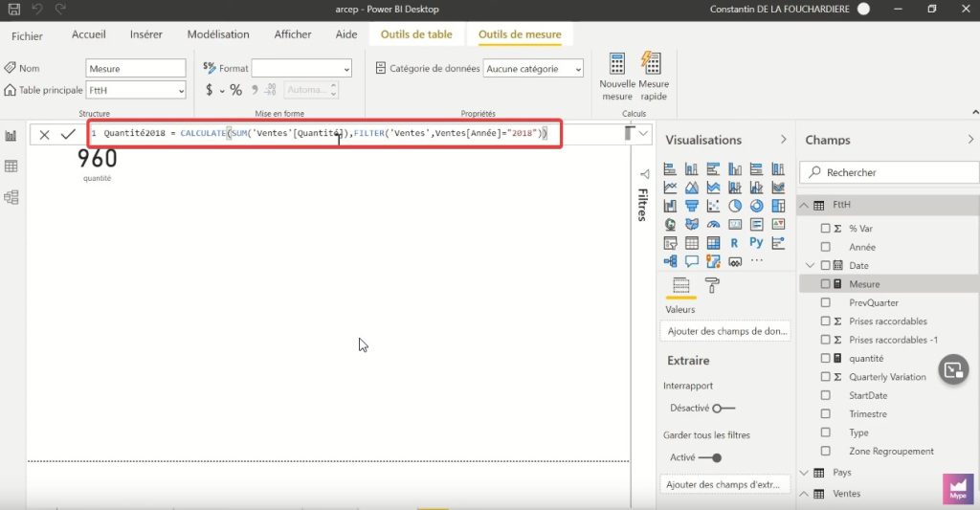Click the Nom input field
The height and width of the screenshot is (510, 980).
(136, 68)
